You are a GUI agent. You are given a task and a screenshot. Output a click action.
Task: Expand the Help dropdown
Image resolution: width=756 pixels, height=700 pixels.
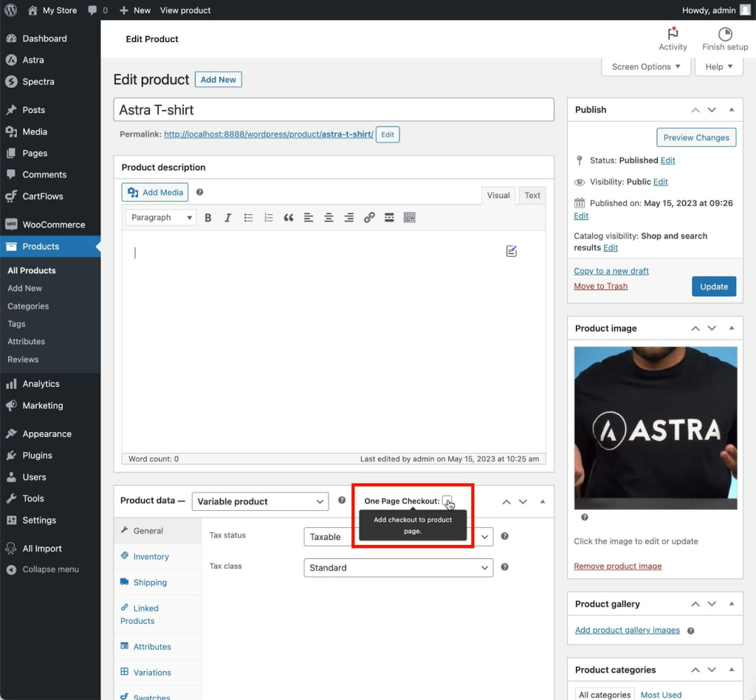[718, 66]
